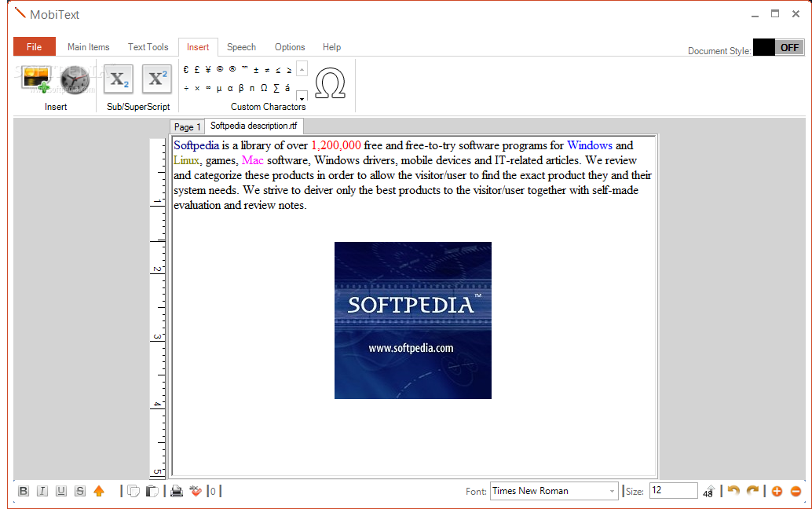Insert the copyright © character
Screen dimensions: 812x509
[220, 69]
